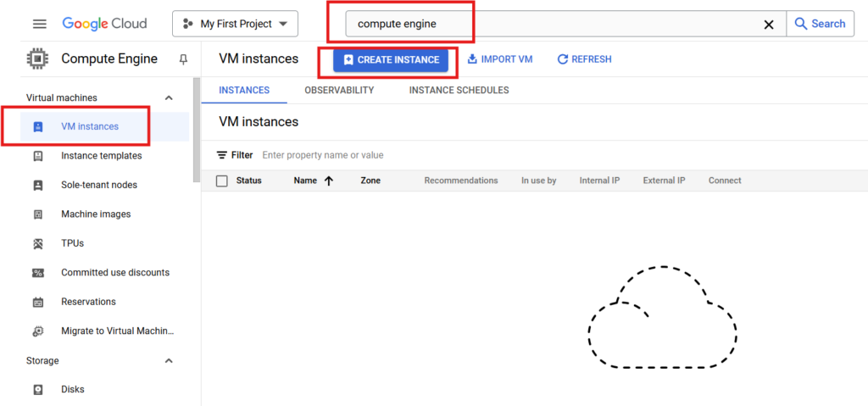Click the Committed use discounts icon
This screenshot has height=406, width=868.
point(37,273)
